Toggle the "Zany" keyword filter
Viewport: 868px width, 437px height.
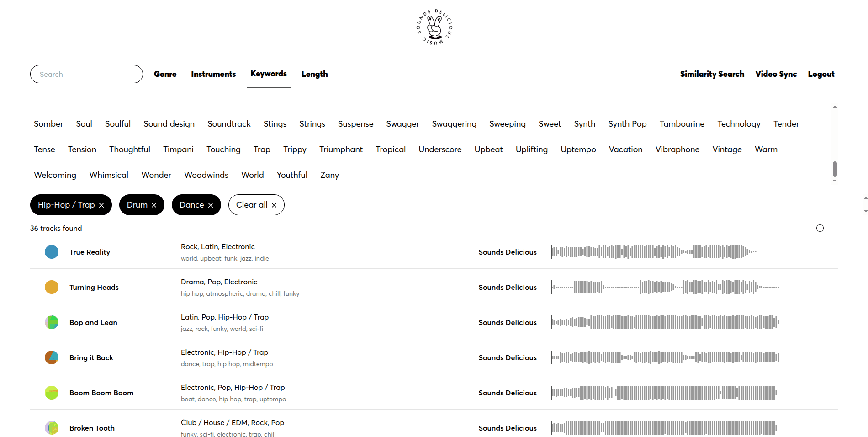(x=329, y=175)
